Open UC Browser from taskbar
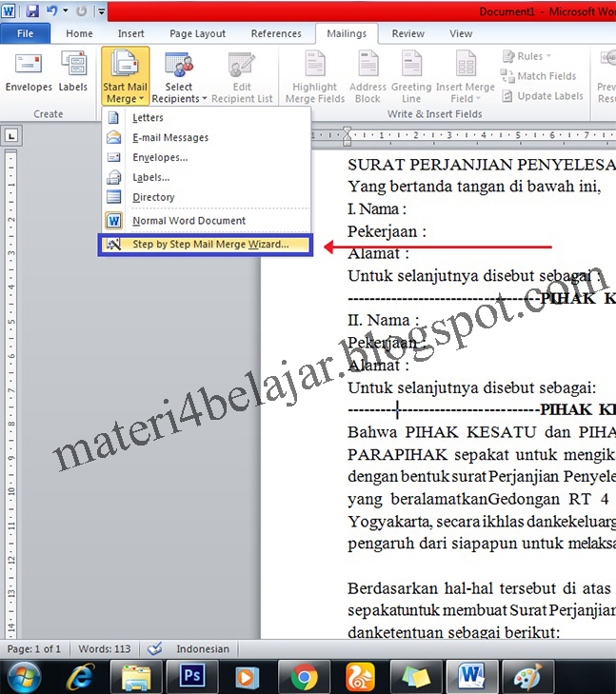Viewport: 616px width, 694px height. (360, 677)
